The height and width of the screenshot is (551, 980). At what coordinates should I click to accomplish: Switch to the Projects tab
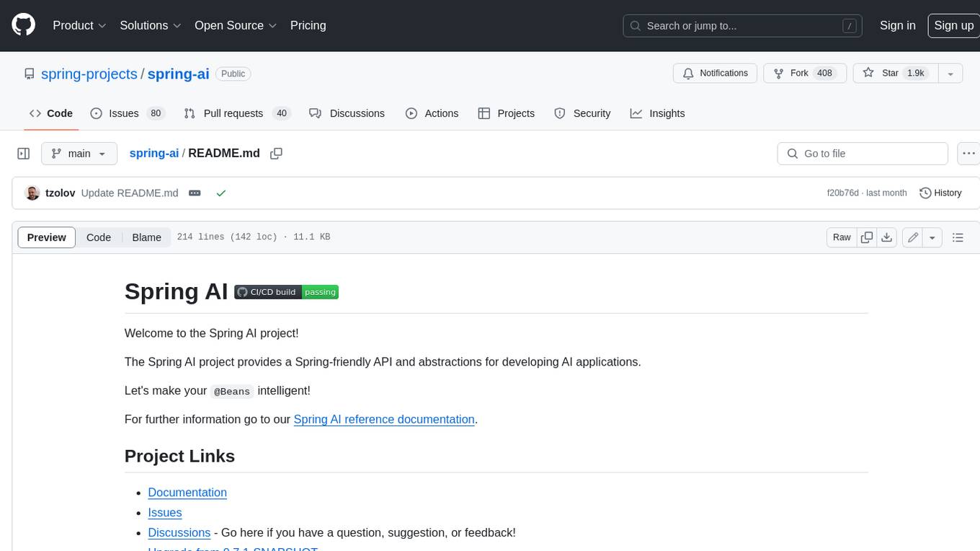507,113
